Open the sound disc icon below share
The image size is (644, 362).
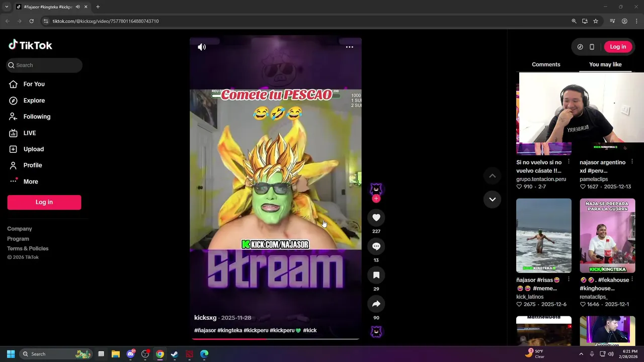tap(376, 331)
